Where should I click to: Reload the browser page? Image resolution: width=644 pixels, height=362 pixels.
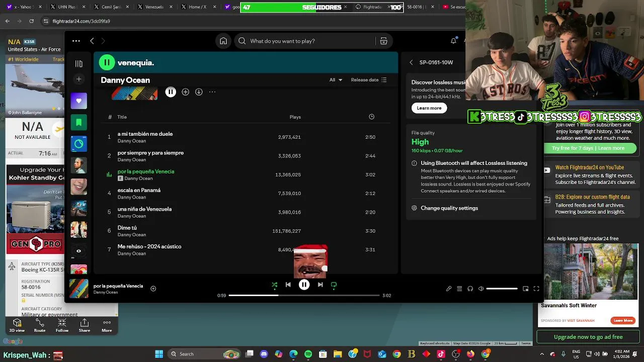click(x=31, y=21)
